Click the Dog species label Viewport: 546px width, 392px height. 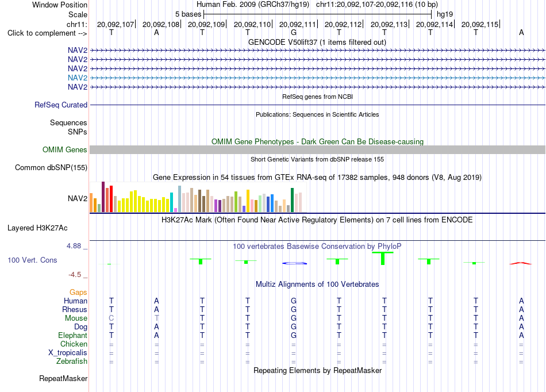(x=80, y=327)
